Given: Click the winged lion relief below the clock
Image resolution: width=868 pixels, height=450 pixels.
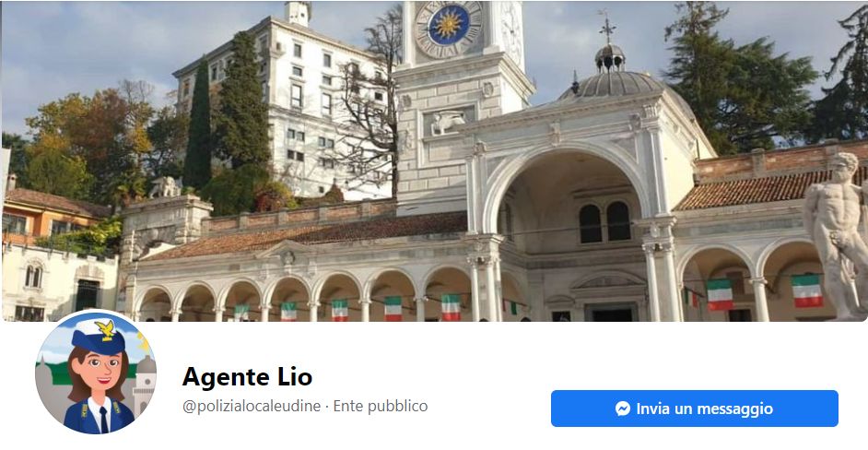Looking at the screenshot, I should click(447, 122).
